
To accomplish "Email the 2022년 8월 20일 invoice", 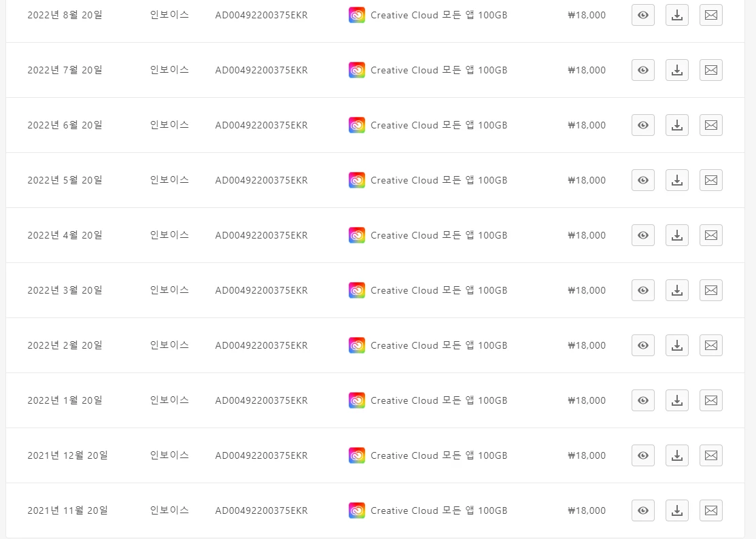I will (x=710, y=15).
